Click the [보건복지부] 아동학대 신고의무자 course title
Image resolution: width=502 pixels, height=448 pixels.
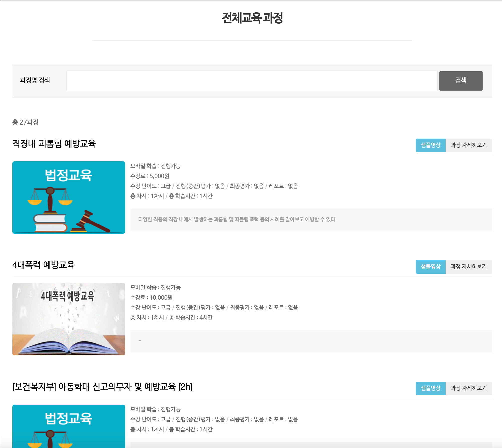(102, 387)
